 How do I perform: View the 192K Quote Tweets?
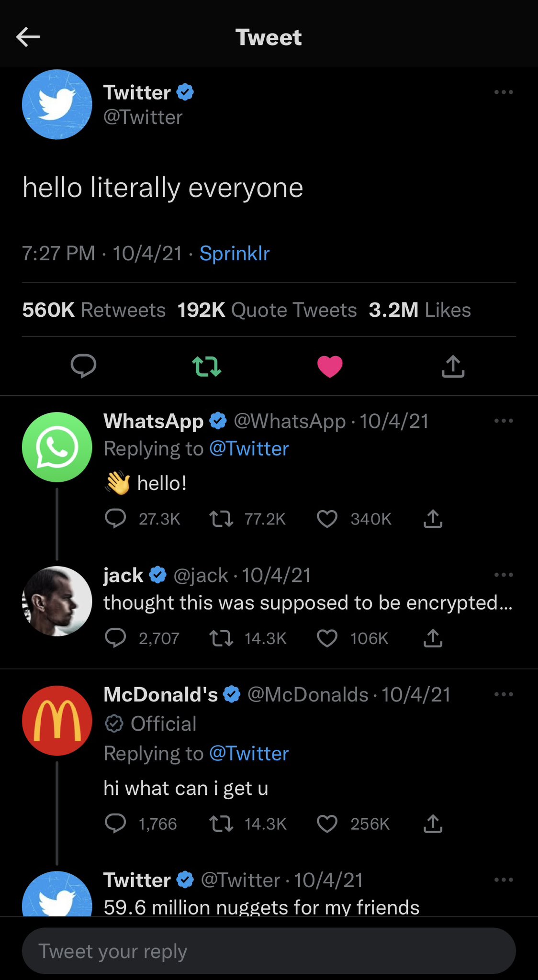pos(267,310)
